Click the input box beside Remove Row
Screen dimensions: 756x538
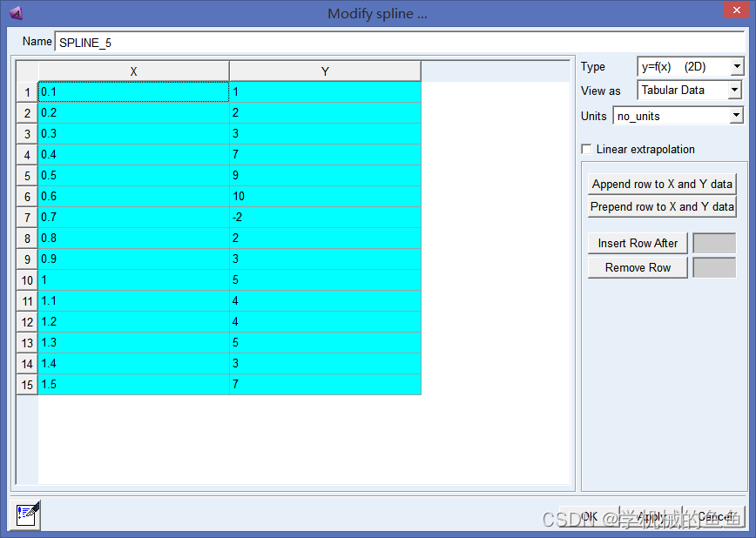point(714,267)
